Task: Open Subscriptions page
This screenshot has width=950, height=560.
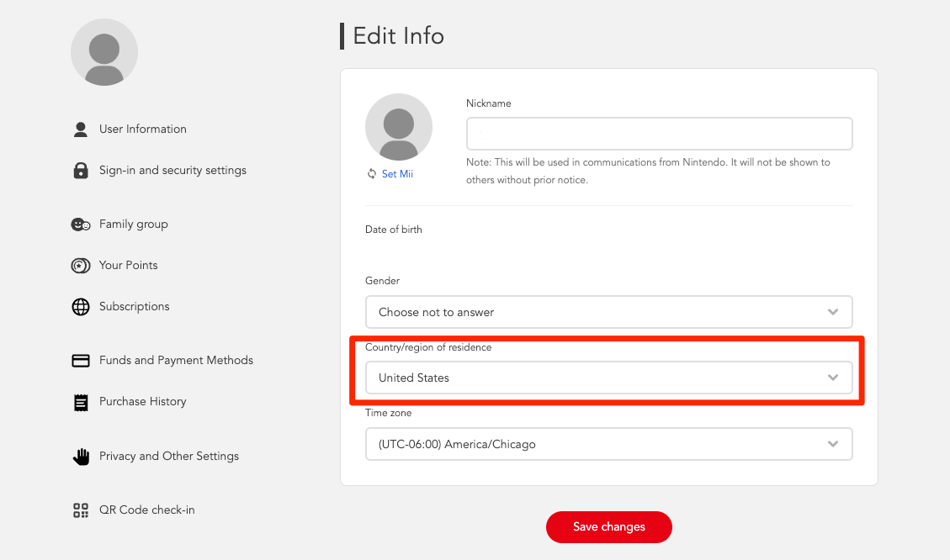Action: point(135,306)
